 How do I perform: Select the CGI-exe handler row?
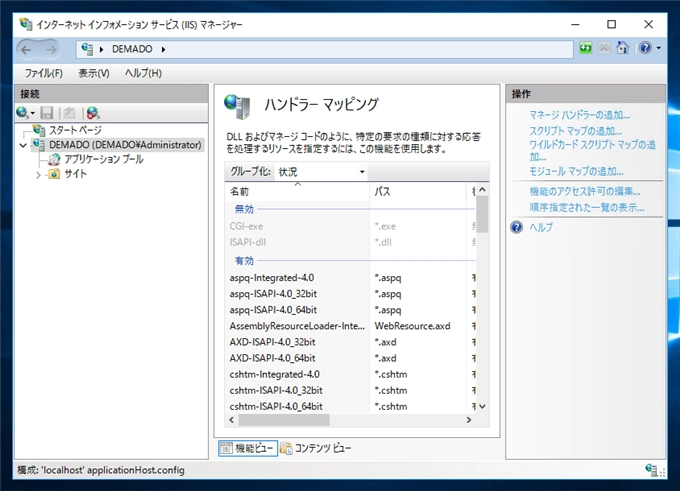point(350,226)
